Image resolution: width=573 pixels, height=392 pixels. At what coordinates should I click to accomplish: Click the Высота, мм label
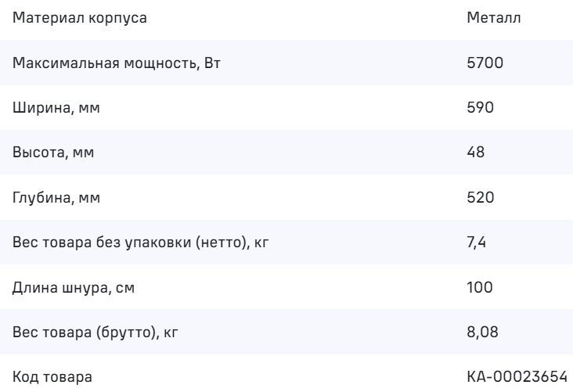point(53,152)
